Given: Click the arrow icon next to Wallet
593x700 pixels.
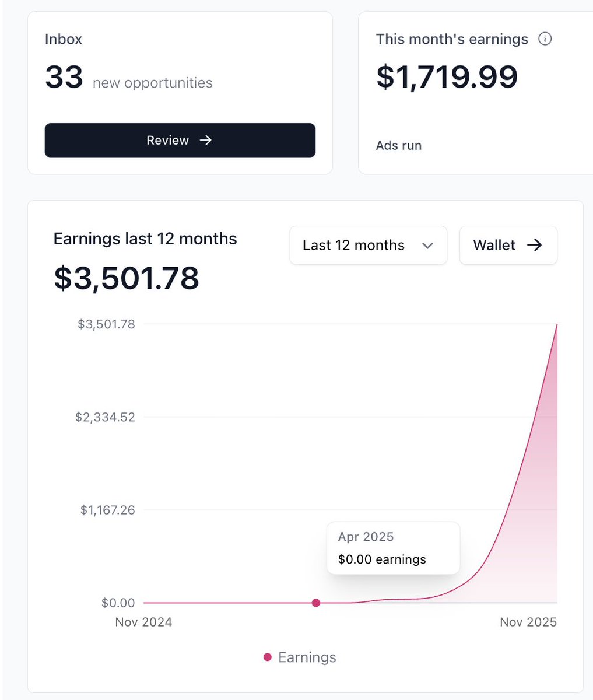Looking at the screenshot, I should pyautogui.click(x=535, y=246).
